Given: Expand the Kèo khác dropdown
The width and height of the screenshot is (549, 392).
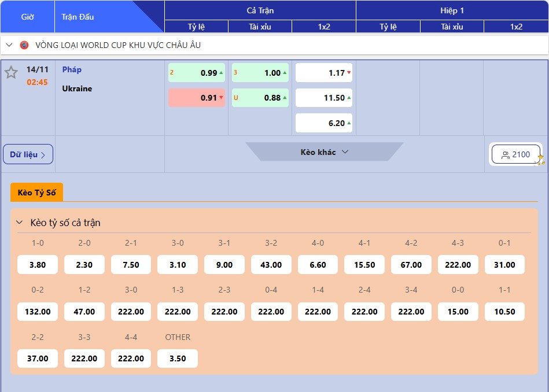Looking at the screenshot, I should click(x=324, y=152).
